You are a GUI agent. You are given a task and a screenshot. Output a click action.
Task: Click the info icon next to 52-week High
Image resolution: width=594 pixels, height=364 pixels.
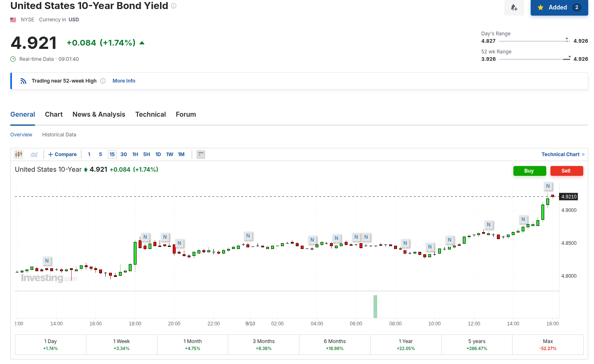tap(103, 81)
